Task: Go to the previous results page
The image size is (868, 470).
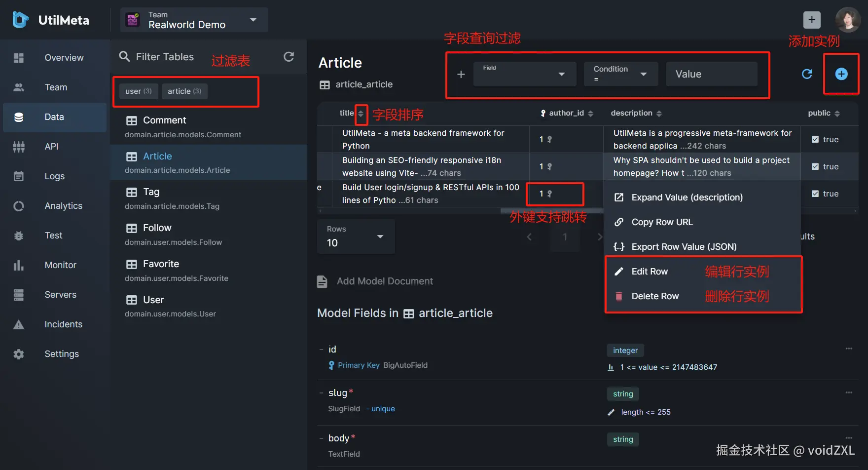Action: tap(529, 237)
